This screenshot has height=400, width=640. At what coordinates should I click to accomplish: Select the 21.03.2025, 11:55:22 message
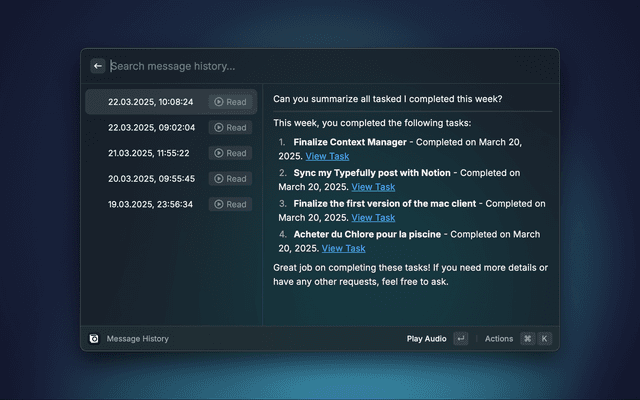(150, 153)
